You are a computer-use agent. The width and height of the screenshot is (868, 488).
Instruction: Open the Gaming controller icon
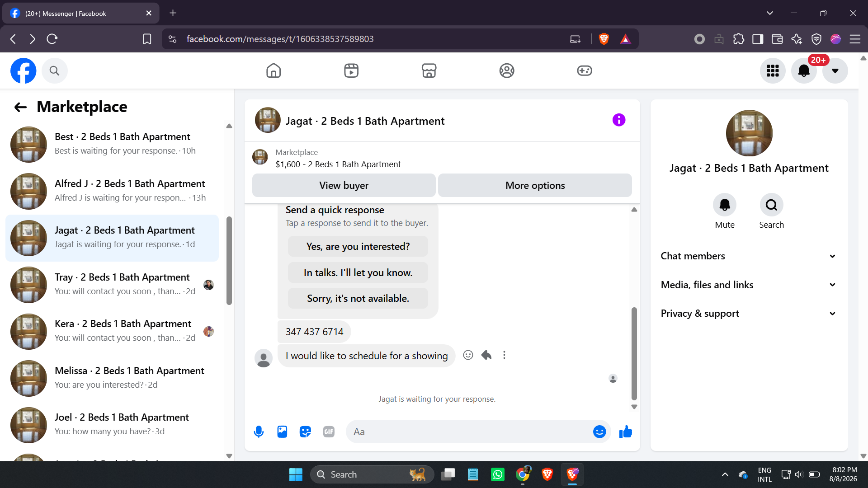tap(585, 71)
